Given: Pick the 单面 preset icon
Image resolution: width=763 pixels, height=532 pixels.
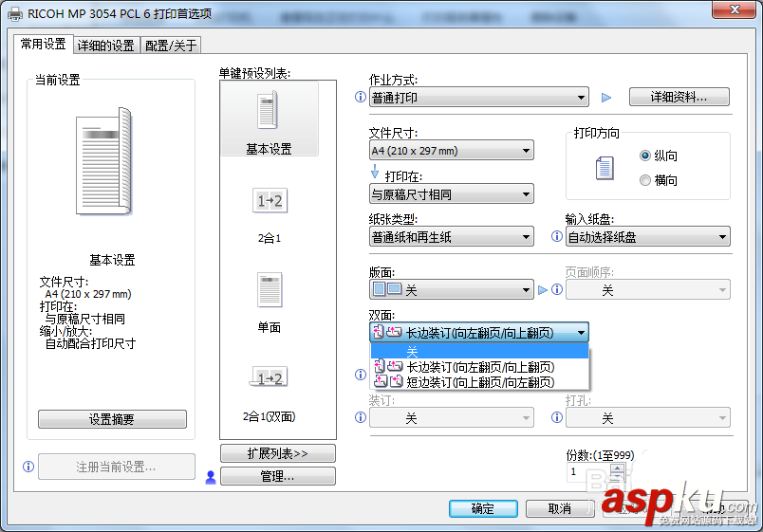Looking at the screenshot, I should [270, 290].
